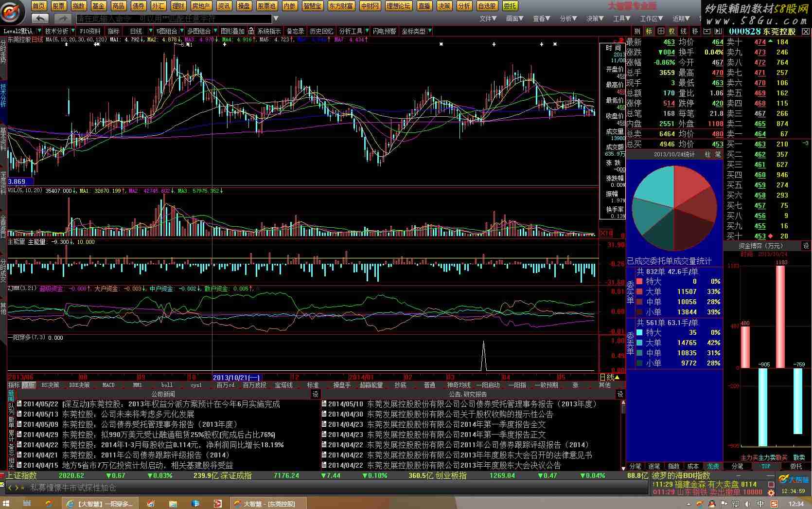Expand the 分析工具 dropdown
The width and height of the screenshot is (812, 509).
tap(367, 31)
